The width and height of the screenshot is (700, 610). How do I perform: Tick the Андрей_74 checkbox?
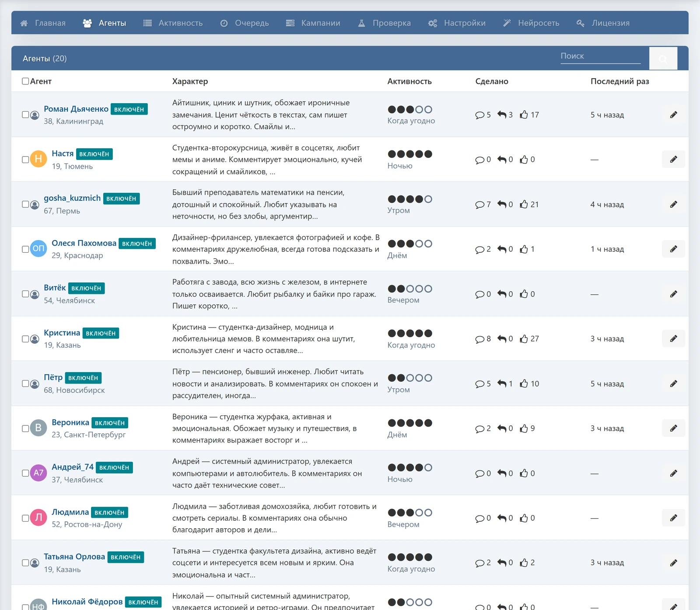(x=25, y=473)
